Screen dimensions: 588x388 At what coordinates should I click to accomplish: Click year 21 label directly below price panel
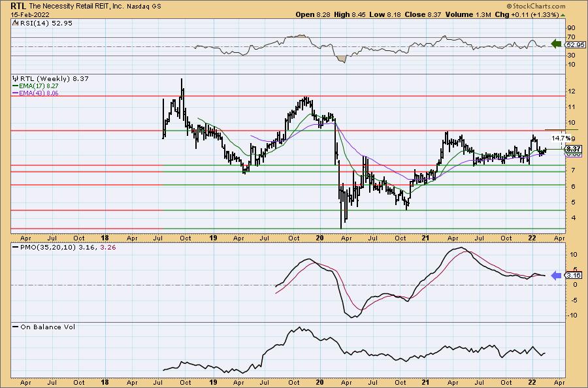pyautogui.click(x=425, y=238)
